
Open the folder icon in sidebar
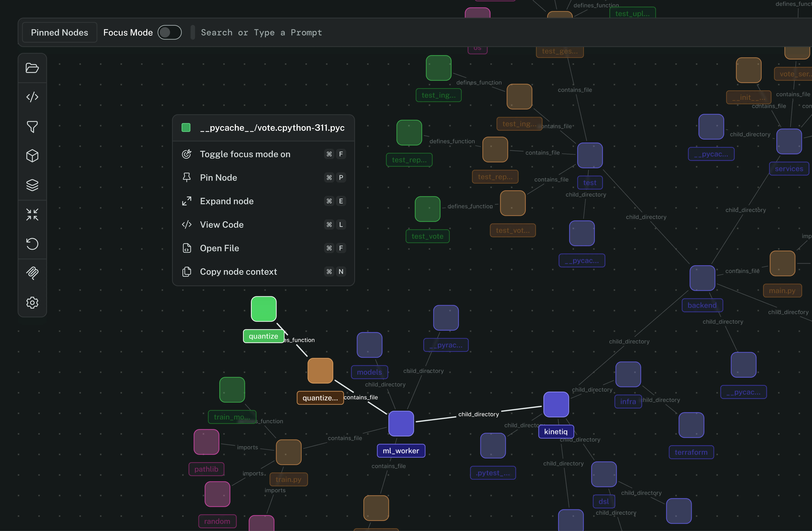tap(32, 68)
